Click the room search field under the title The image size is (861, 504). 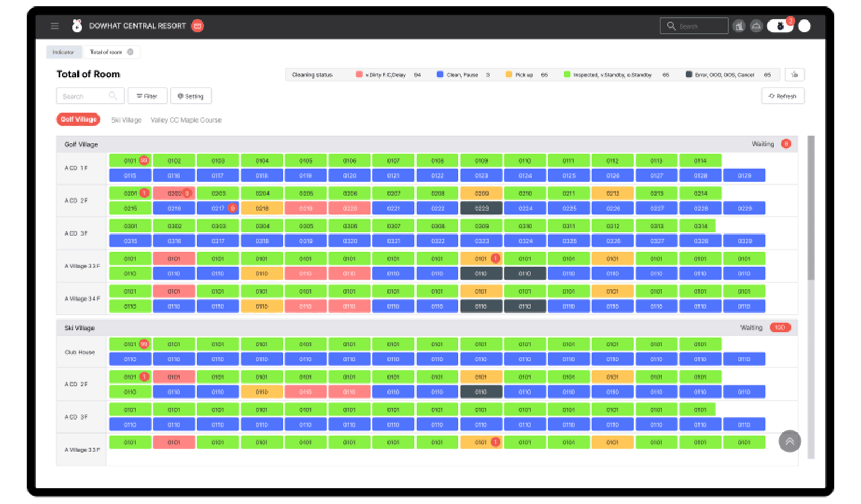[90, 96]
